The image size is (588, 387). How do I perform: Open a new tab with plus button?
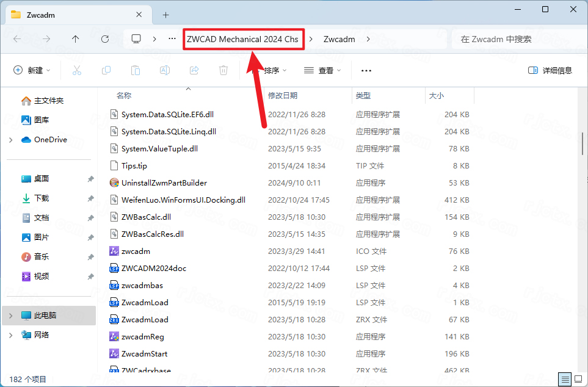(x=165, y=15)
